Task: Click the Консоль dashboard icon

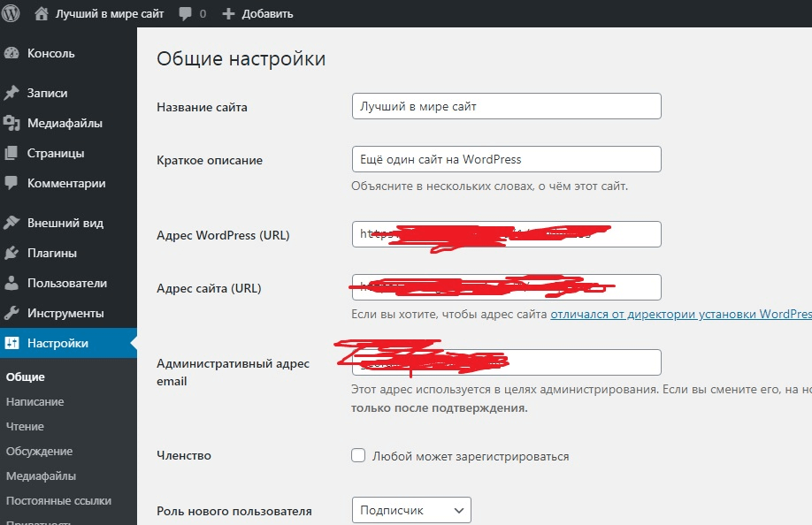Action: point(11,53)
